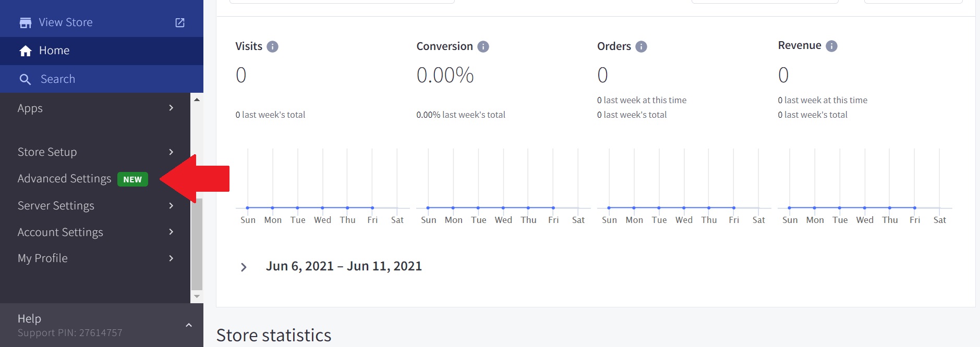Show info tooltip for Conversion
The image size is (980, 347).
pyautogui.click(x=483, y=47)
